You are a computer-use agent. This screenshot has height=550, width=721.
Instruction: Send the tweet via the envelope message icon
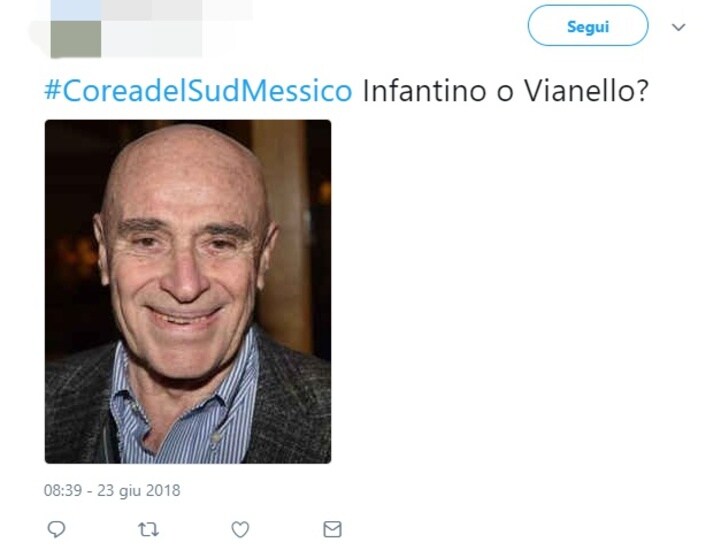[x=332, y=529]
